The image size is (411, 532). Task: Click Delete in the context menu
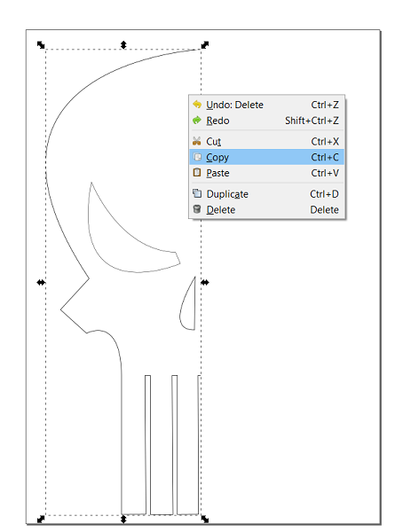266,209
